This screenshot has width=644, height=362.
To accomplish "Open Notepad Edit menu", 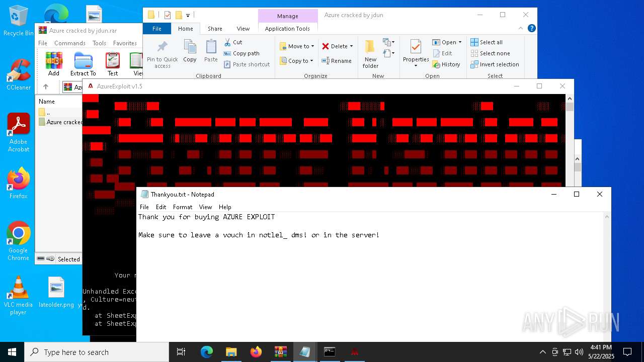I will (161, 207).
